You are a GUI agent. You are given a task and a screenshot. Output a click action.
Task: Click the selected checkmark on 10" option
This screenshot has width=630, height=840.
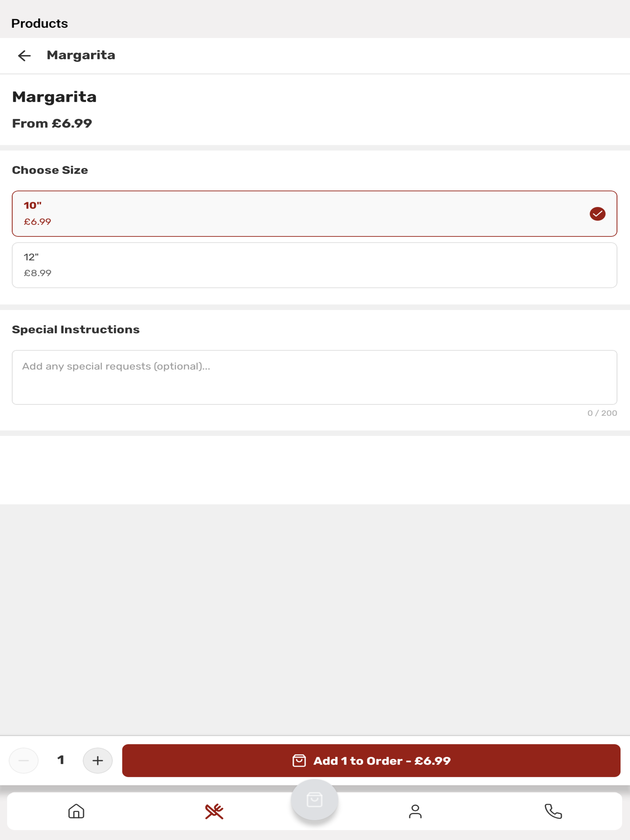coord(597,214)
